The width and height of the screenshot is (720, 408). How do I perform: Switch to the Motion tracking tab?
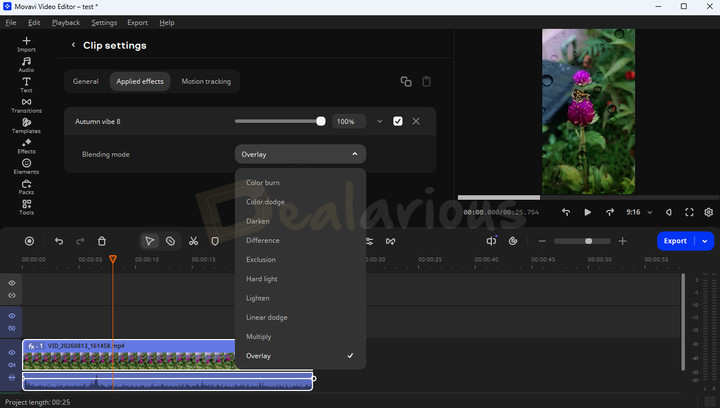(x=206, y=81)
